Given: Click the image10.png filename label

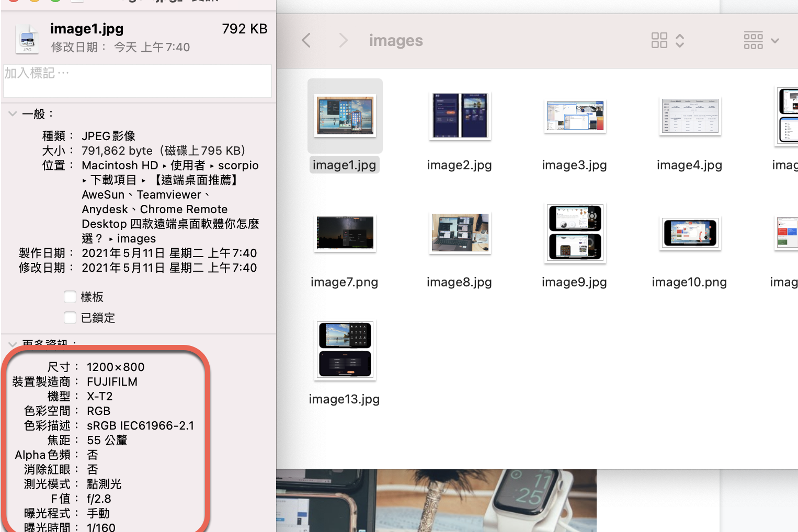Looking at the screenshot, I should (x=689, y=282).
